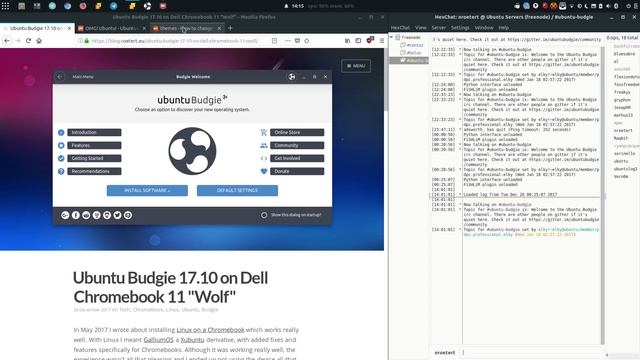The height and width of the screenshot is (360, 640).
Task: Open Window menu in HexChat
Action: coord(484,28)
